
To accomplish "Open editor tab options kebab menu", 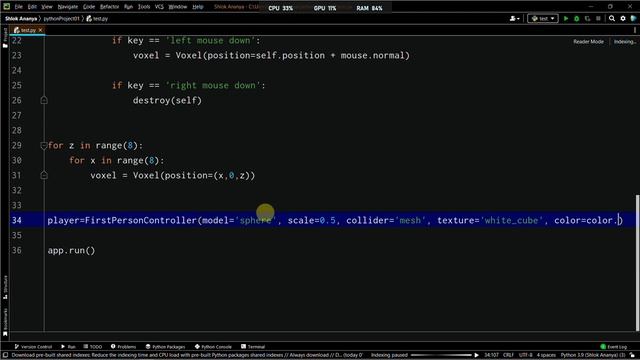I will pos(635,30).
